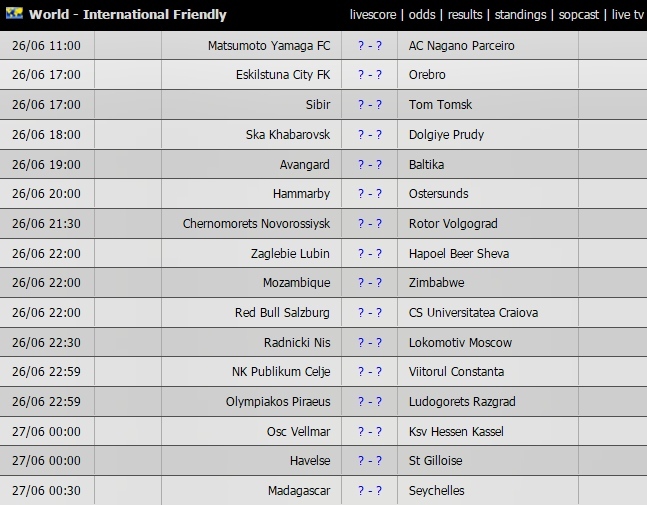Click score for Mozambique vs Zimbabwe
This screenshot has width=647, height=505.
click(x=370, y=283)
